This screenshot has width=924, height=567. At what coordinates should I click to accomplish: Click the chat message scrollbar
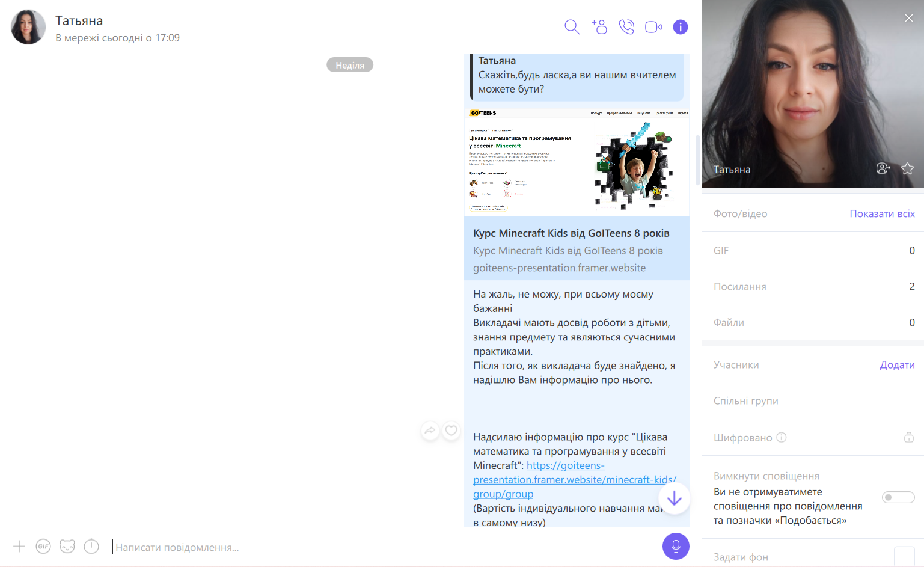tap(697, 160)
